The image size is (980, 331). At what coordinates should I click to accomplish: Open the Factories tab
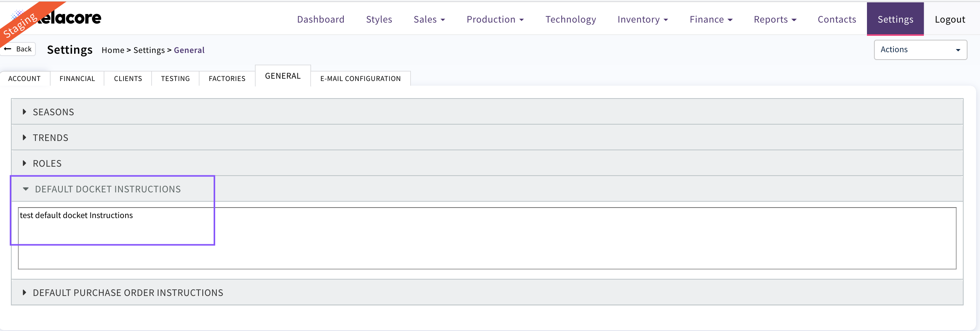(227, 79)
